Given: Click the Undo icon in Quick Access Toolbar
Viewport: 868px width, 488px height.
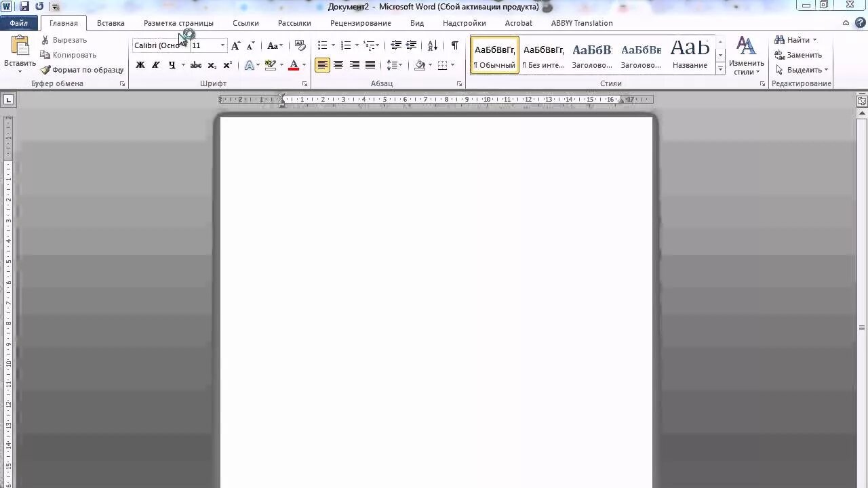Looking at the screenshot, I should pos(39,7).
